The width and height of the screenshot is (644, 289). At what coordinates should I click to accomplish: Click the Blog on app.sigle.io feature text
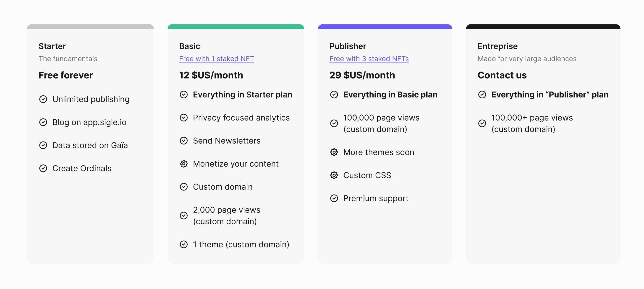click(89, 122)
